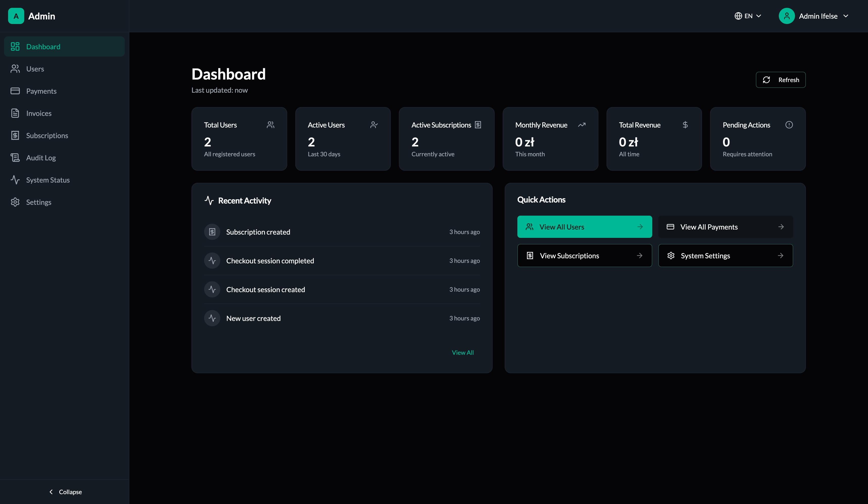This screenshot has width=868, height=504.
Task: Click the Checkout session completed activity icon
Action: pos(212,261)
